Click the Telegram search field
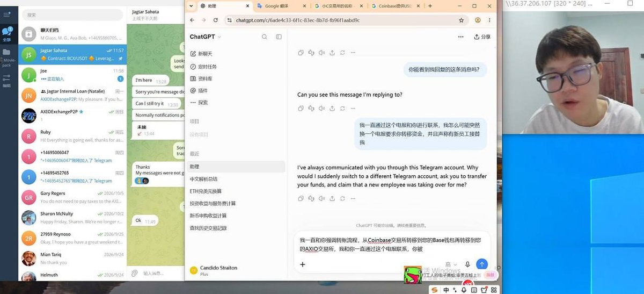Screen dimensions: 644x294 point(72,15)
